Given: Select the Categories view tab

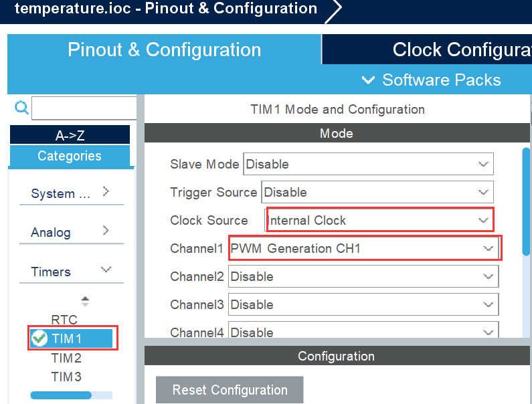Looking at the screenshot, I should [x=70, y=156].
